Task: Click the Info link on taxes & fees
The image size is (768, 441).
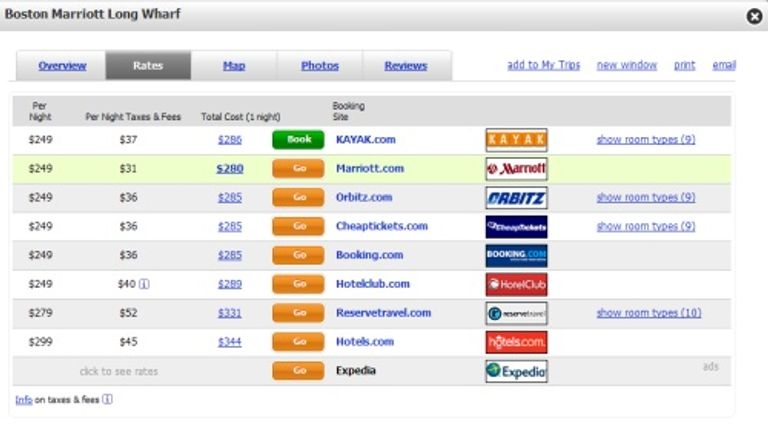Action: click(x=24, y=400)
